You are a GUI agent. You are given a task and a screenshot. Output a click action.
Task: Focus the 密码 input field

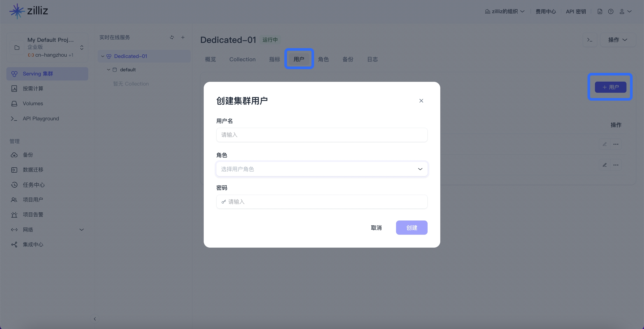(x=322, y=202)
